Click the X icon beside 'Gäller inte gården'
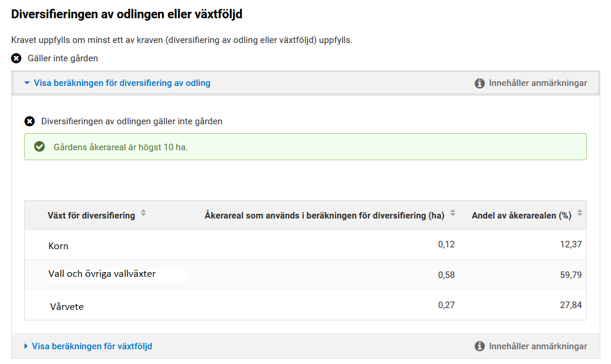 point(17,58)
